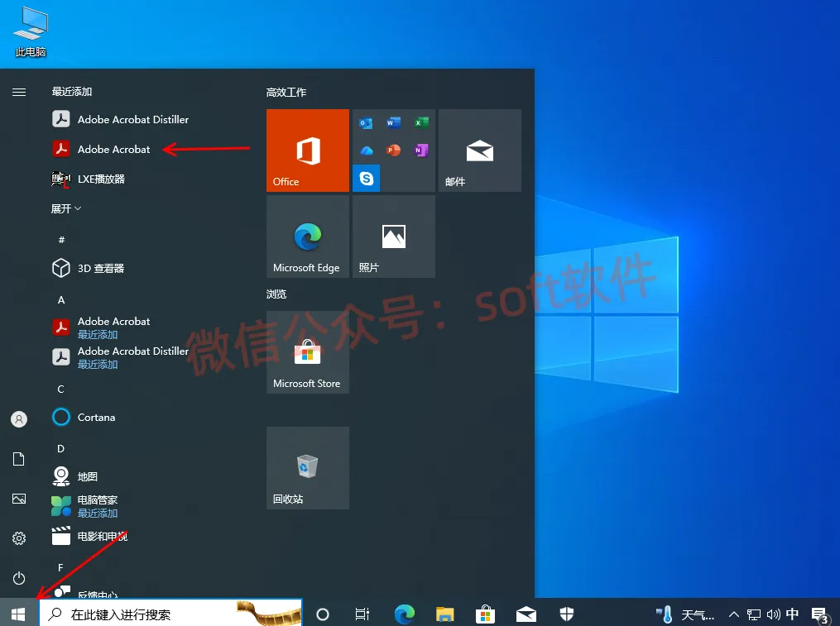This screenshot has height=626, width=840.
Task: Open Documents from Start sidebar
Action: tap(19, 459)
